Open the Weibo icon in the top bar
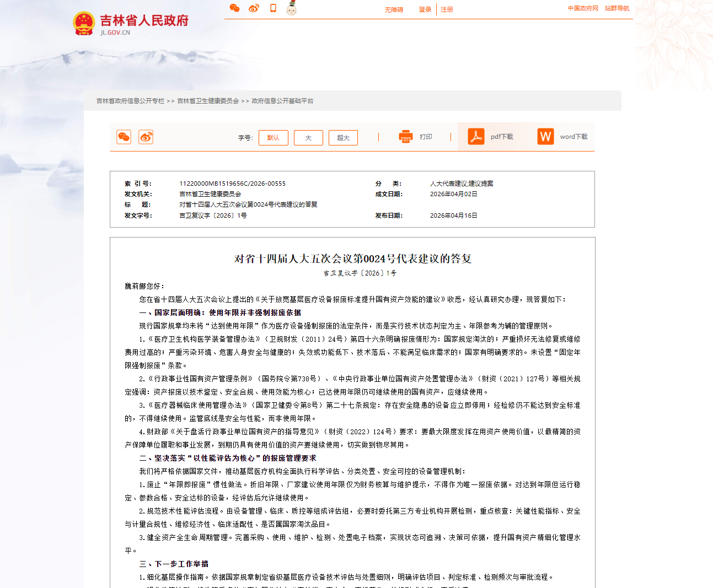 [254, 8]
